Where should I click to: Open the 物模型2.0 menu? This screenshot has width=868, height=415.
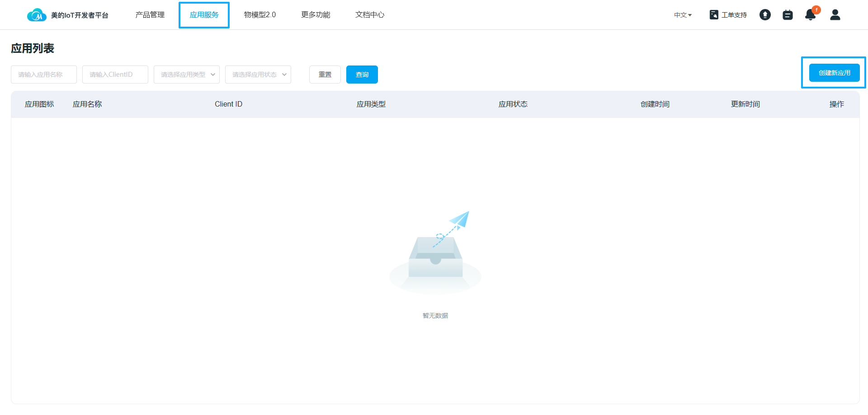click(260, 15)
